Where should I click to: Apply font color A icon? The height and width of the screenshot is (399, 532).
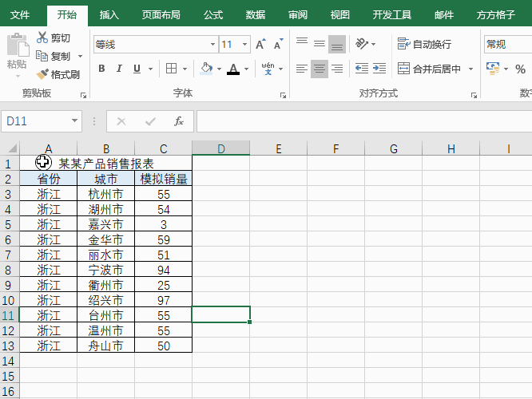233,69
